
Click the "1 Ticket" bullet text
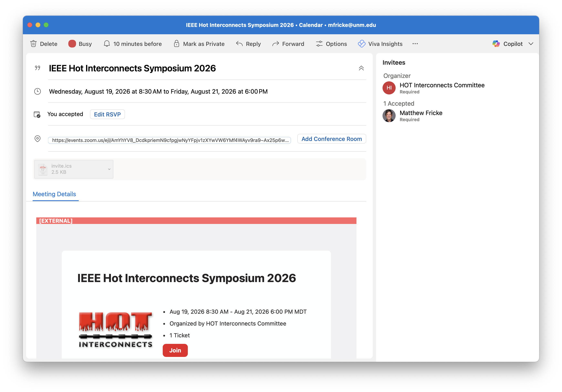[x=180, y=336]
